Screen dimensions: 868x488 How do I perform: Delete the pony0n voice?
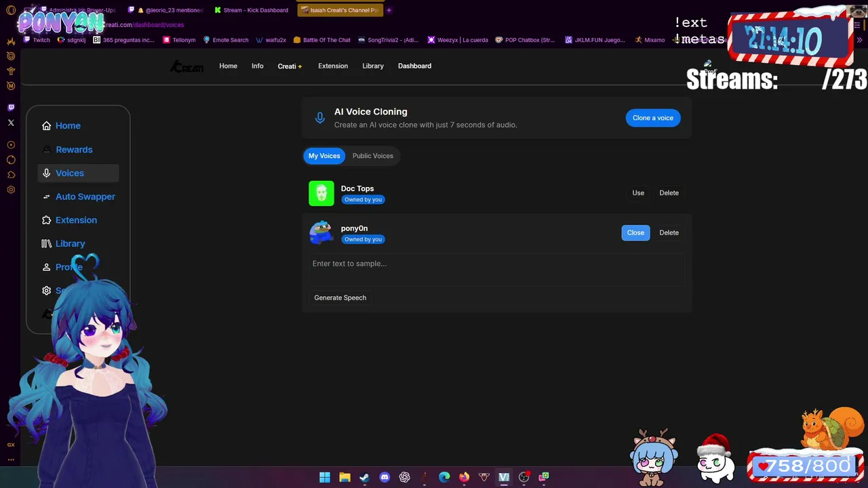click(669, 232)
